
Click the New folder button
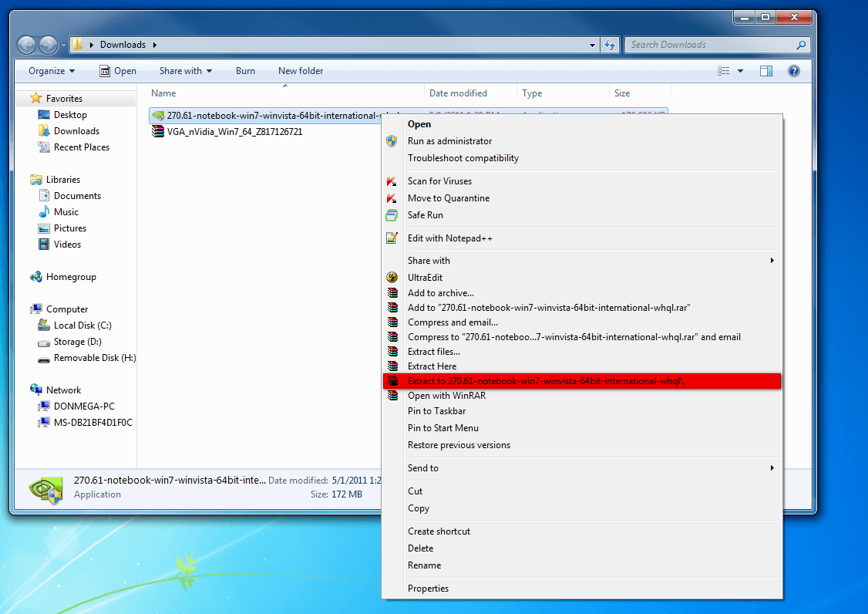tap(301, 71)
